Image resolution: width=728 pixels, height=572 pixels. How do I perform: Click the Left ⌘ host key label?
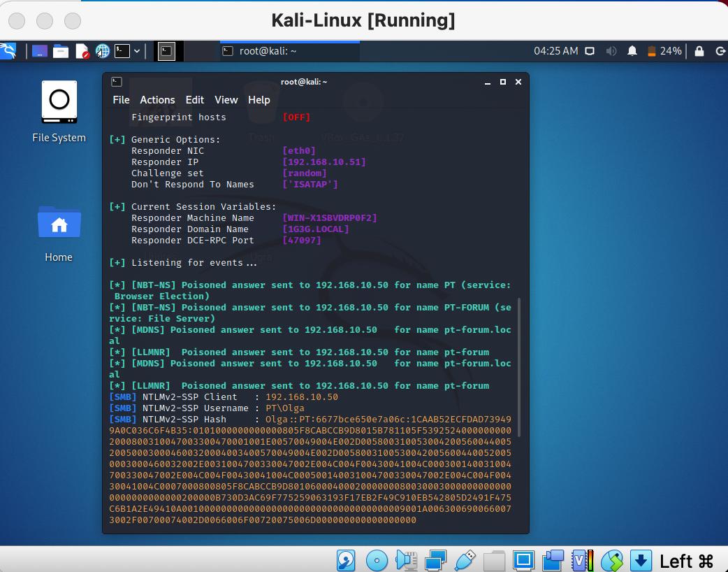coord(687,562)
